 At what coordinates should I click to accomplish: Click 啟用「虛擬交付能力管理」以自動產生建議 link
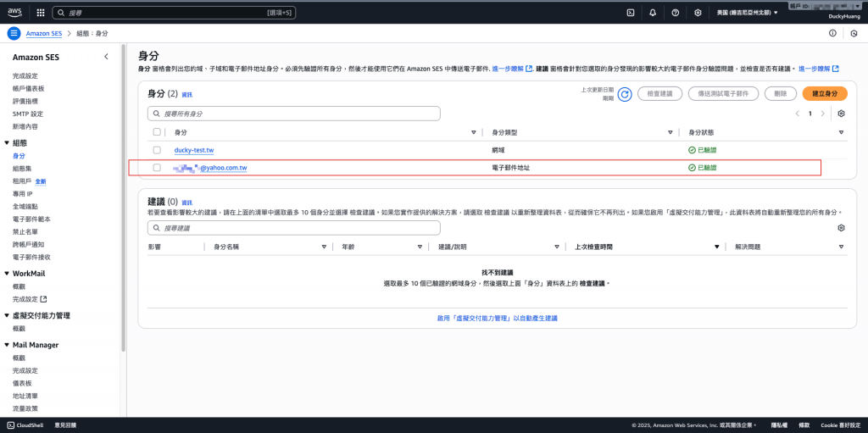(497, 319)
